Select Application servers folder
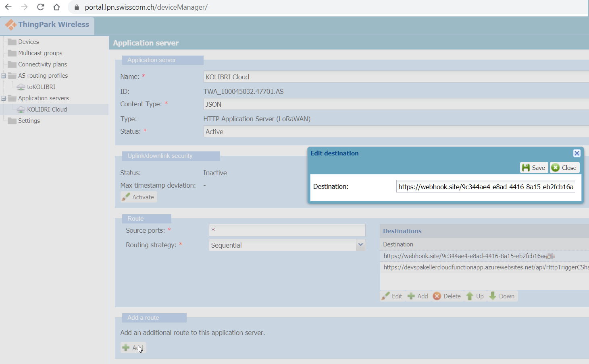Image resolution: width=589 pixels, height=364 pixels. click(44, 98)
